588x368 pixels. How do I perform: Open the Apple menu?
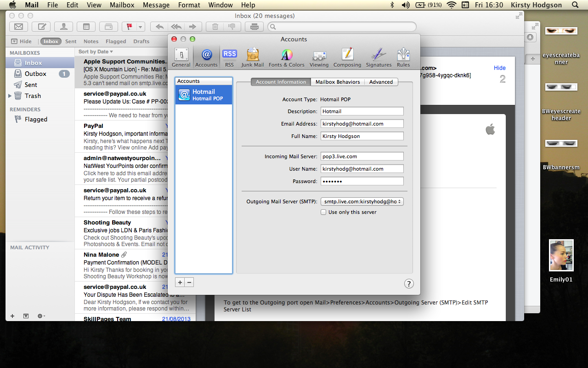[12, 5]
